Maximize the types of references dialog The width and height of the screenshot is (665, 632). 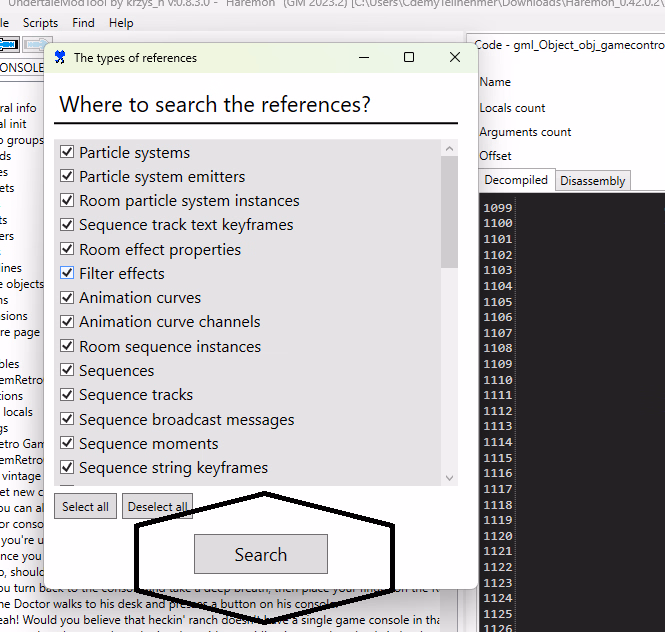click(x=409, y=58)
